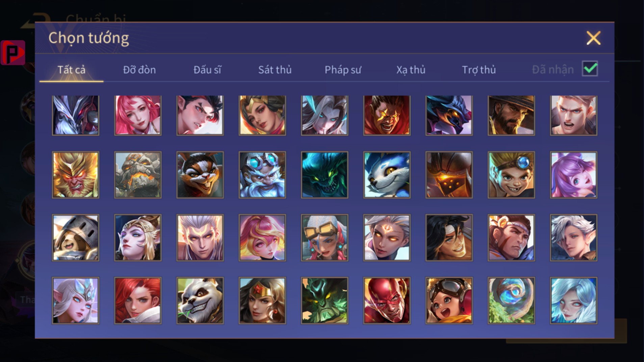Close the Chọn tướng dialog
This screenshot has height=362, width=644.
point(593,38)
